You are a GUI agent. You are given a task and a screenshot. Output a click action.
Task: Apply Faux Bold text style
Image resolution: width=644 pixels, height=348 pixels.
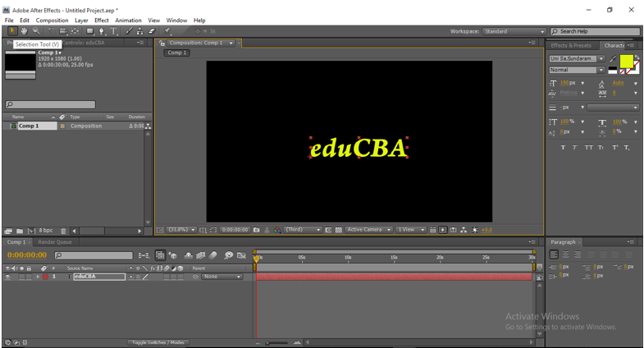[563, 148]
